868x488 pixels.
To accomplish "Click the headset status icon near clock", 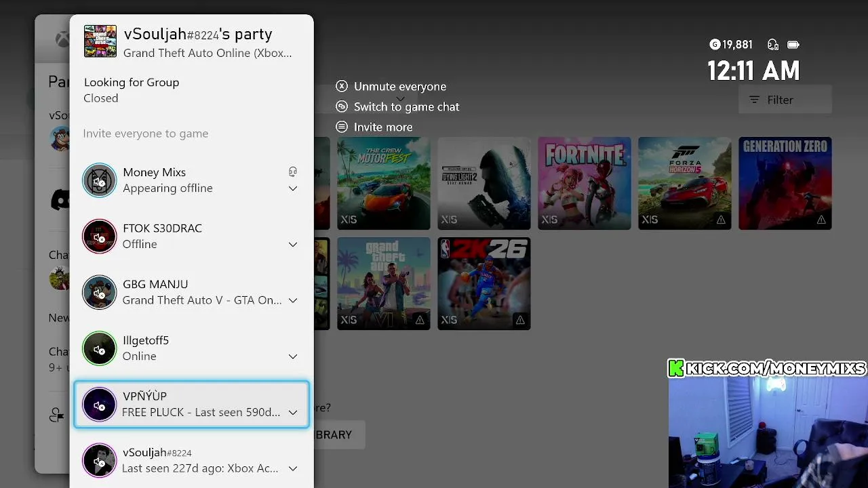I will pyautogui.click(x=773, y=45).
